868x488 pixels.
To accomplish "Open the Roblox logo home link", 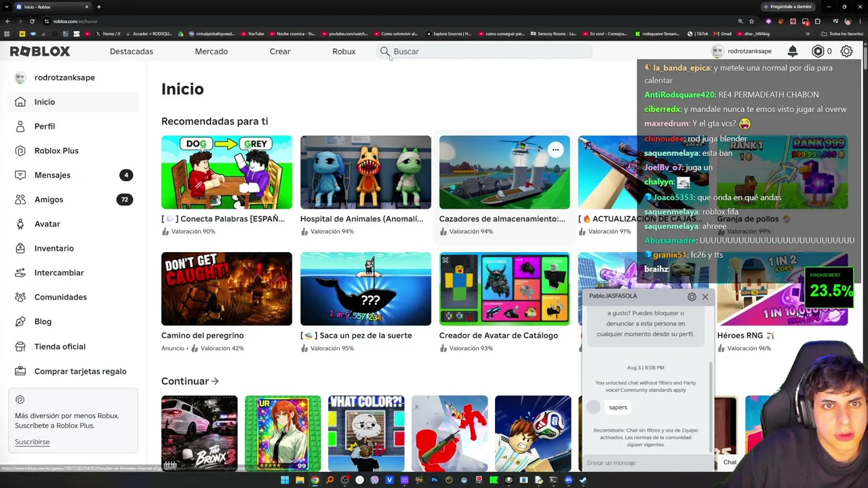I will (x=40, y=52).
